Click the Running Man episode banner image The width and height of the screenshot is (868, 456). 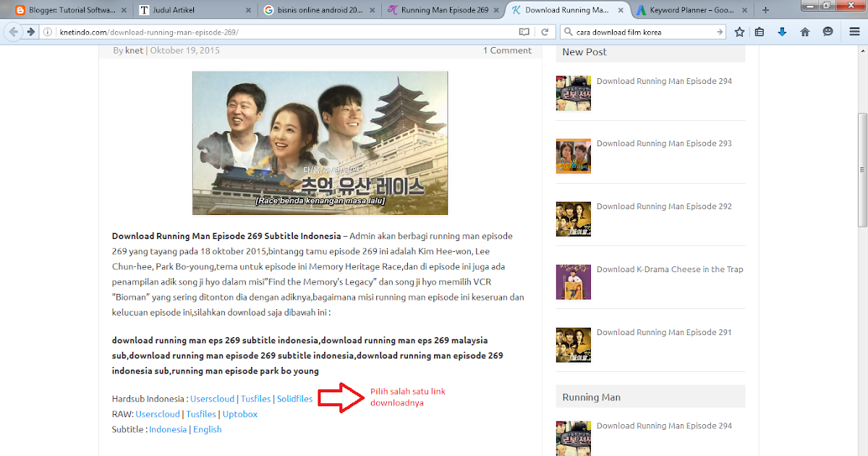pyautogui.click(x=320, y=143)
